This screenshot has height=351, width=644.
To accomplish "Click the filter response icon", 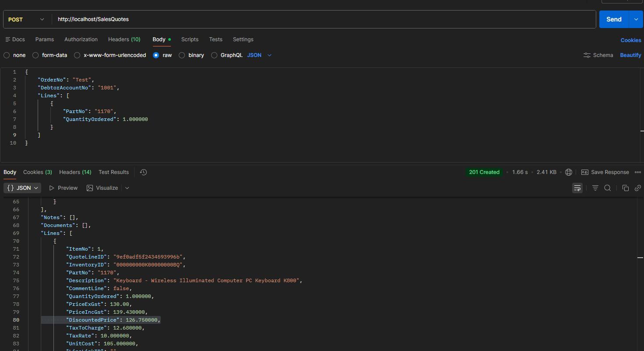I will pos(595,188).
